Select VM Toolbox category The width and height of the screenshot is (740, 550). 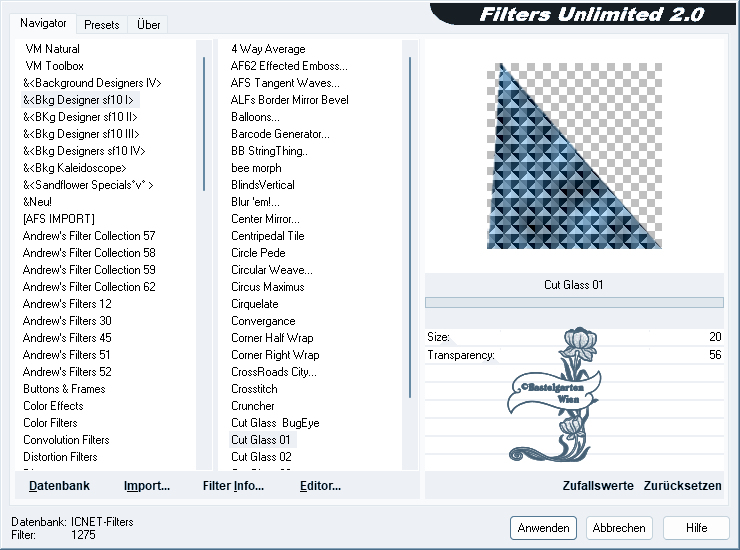pos(54,66)
